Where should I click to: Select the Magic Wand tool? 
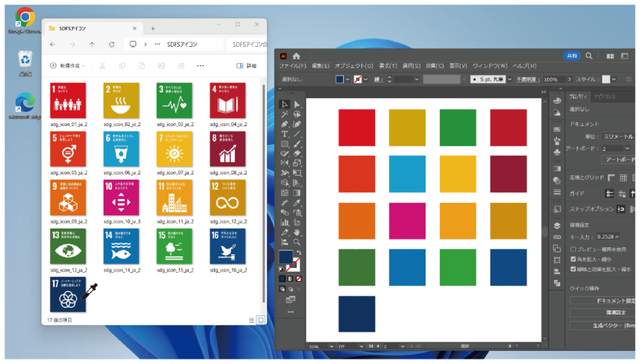284,114
